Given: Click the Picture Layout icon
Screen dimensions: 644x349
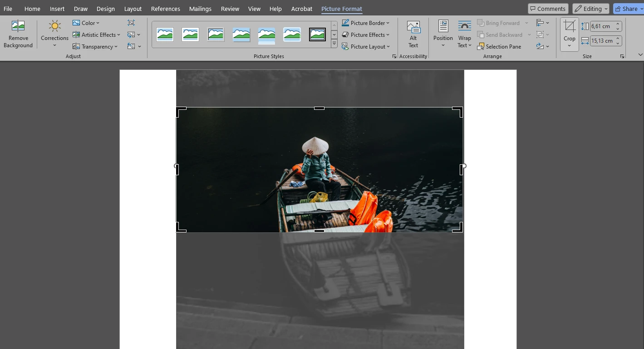Looking at the screenshot, I should coord(345,46).
